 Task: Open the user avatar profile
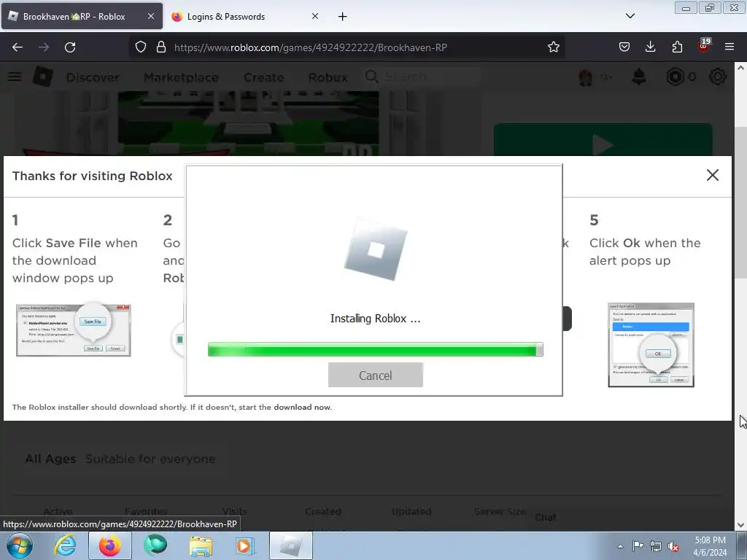tap(586, 77)
